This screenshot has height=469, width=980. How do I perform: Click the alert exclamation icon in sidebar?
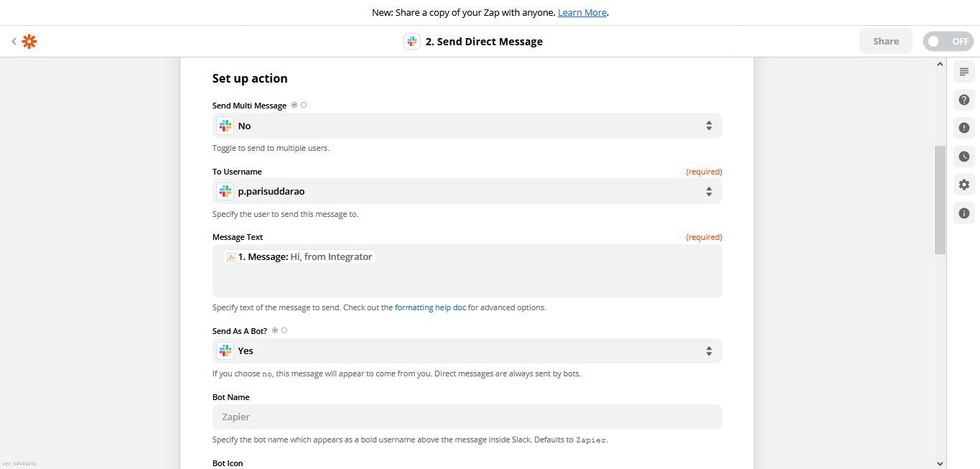pos(964,128)
